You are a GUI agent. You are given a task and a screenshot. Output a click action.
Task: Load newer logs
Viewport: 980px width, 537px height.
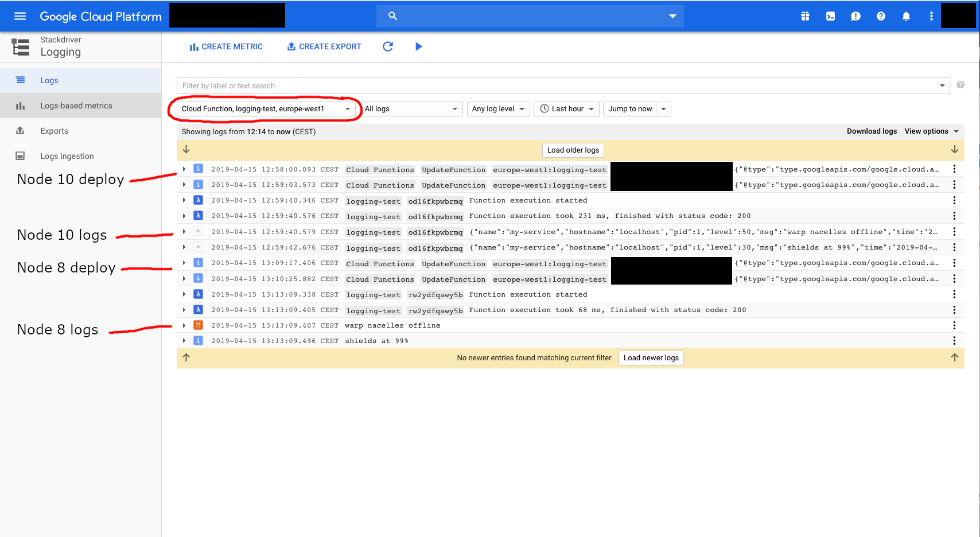point(651,357)
